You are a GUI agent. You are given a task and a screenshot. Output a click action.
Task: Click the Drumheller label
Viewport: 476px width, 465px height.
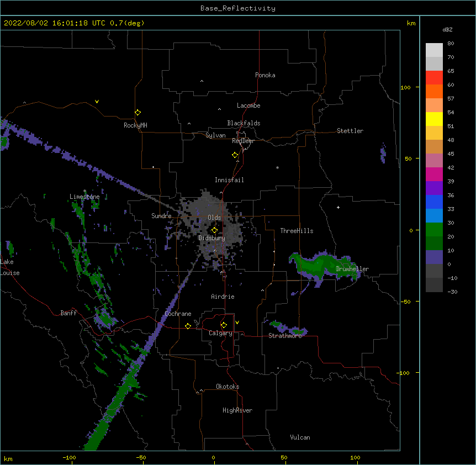coord(352,269)
